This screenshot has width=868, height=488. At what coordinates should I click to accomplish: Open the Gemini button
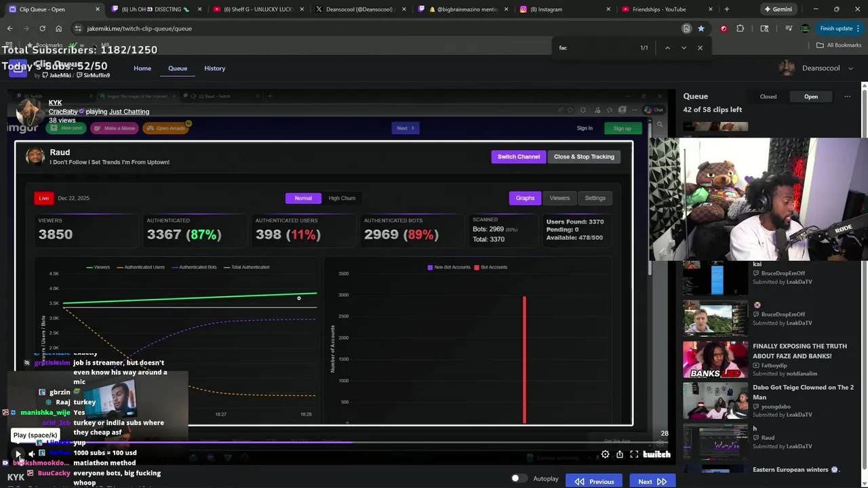point(778,9)
